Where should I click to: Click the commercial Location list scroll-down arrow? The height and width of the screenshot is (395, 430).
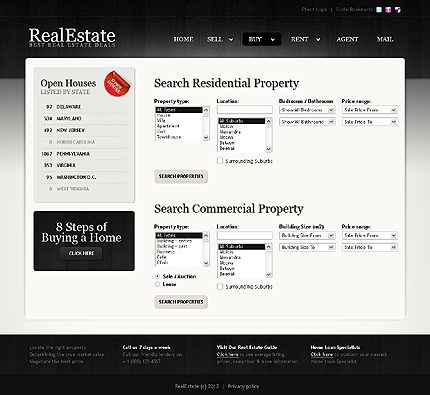(x=269, y=275)
